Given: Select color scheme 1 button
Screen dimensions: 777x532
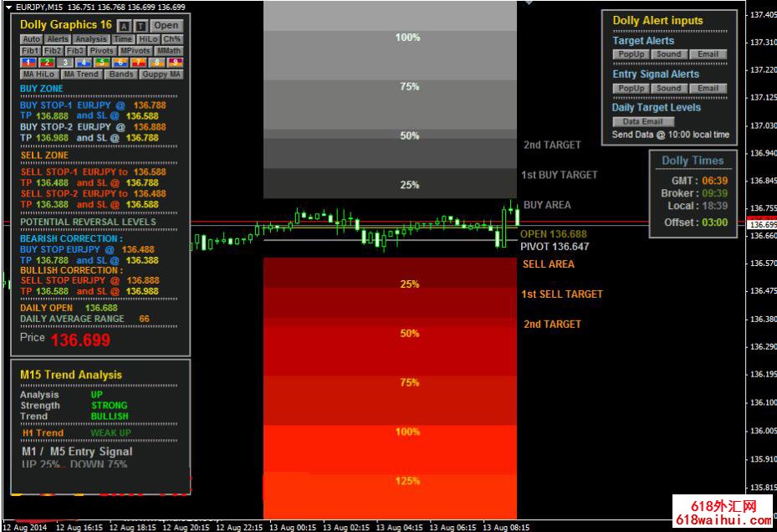Looking at the screenshot, I should click(29, 62).
